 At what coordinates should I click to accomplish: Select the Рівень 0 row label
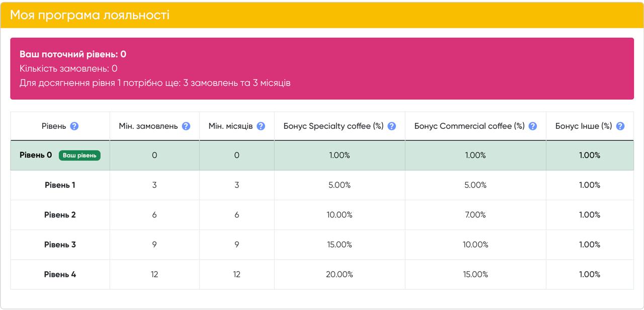point(36,156)
